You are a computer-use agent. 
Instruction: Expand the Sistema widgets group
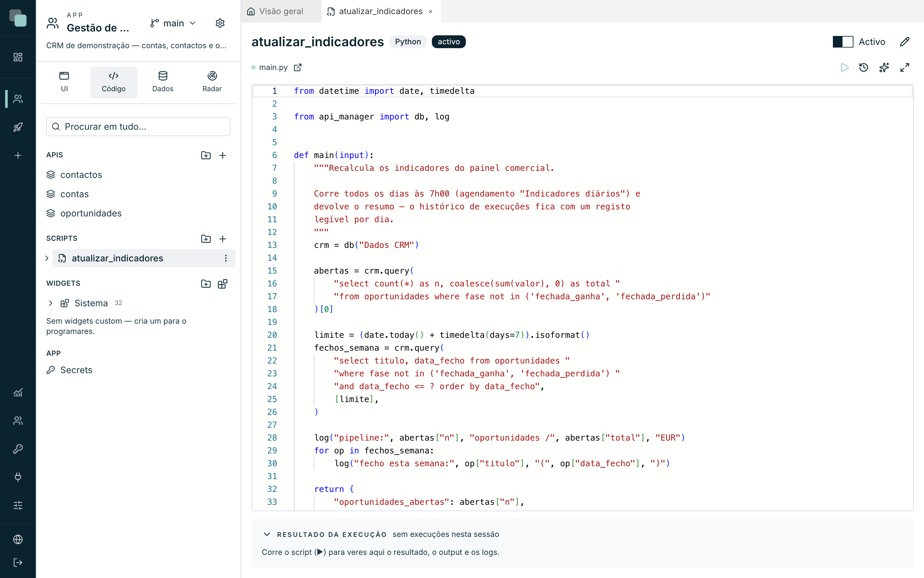click(x=51, y=303)
